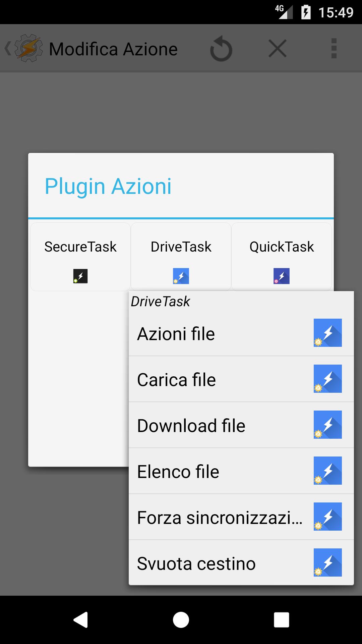Viewport: 362px width, 644px height.
Task: Tap the recent apps square button
Action: pyautogui.click(x=282, y=620)
